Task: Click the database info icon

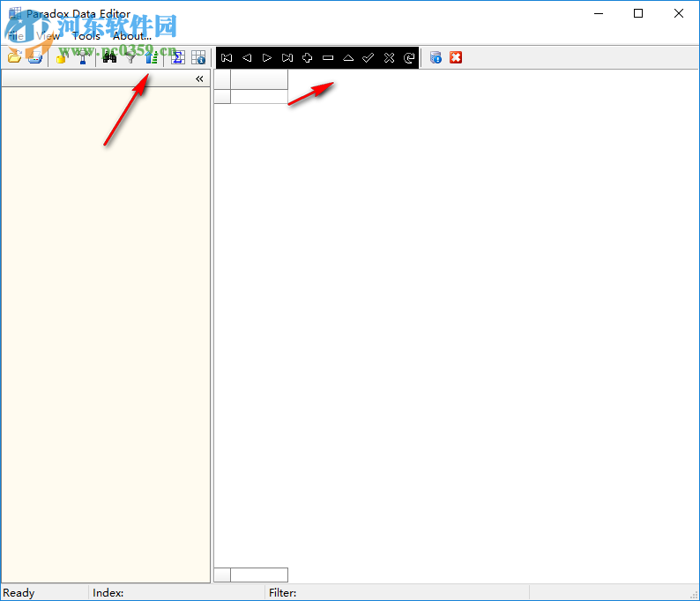Action: point(436,57)
